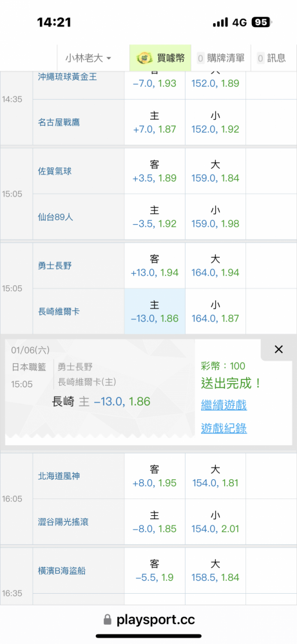
Task: Open the 小林老大 user dropdown
Action: (x=88, y=58)
